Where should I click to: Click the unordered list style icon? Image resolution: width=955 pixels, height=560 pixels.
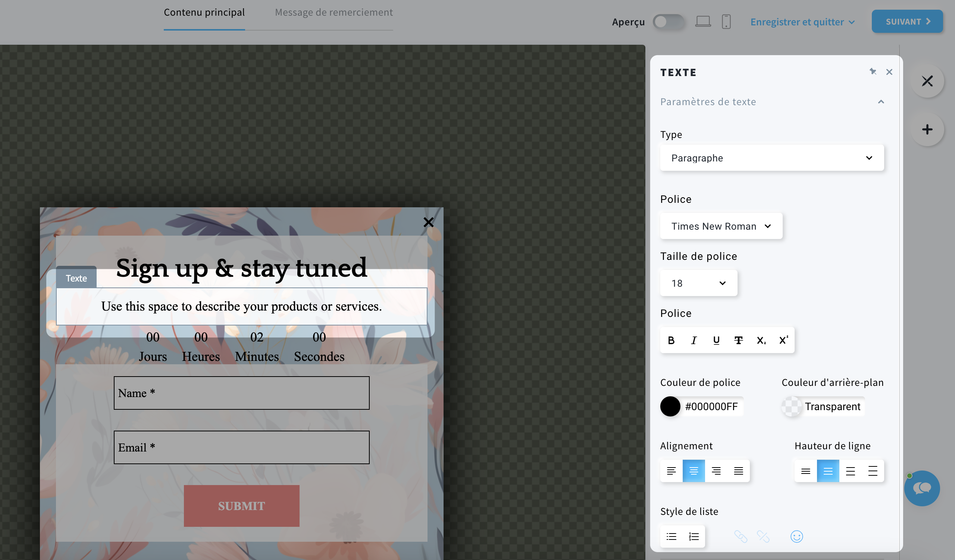[671, 536]
